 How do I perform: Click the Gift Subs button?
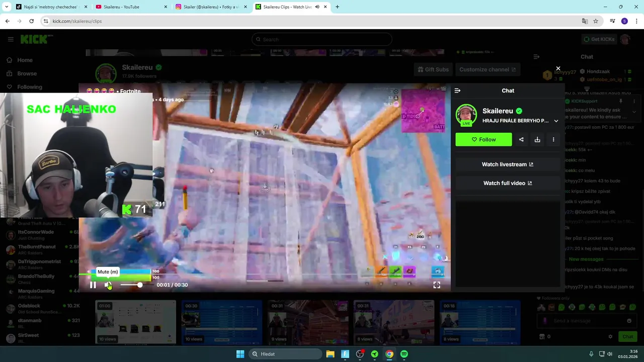point(433,69)
